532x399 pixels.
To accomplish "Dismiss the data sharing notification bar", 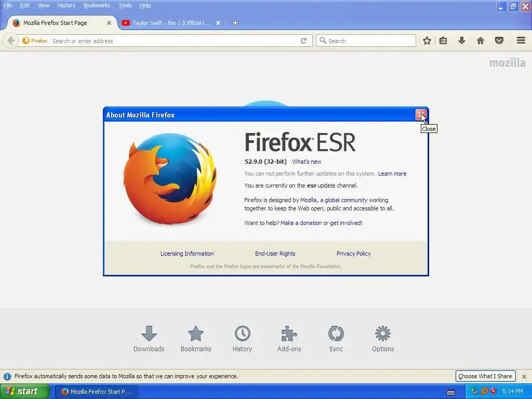I will (524, 376).
